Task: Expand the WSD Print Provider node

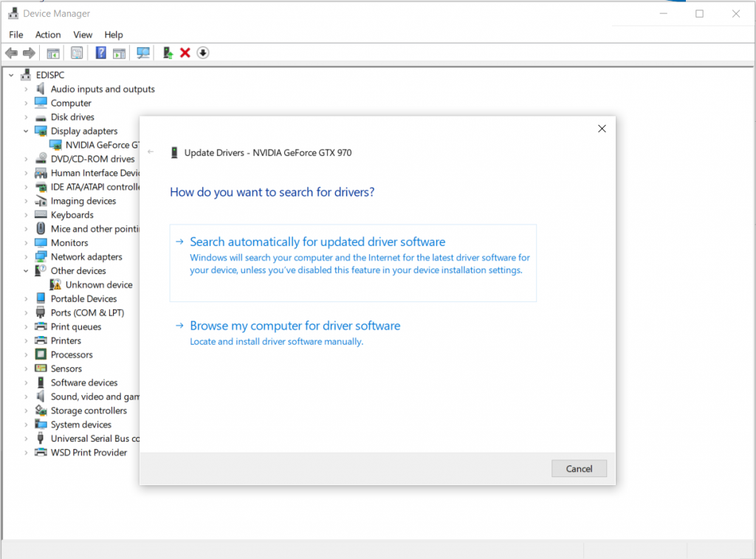Action: [26, 453]
